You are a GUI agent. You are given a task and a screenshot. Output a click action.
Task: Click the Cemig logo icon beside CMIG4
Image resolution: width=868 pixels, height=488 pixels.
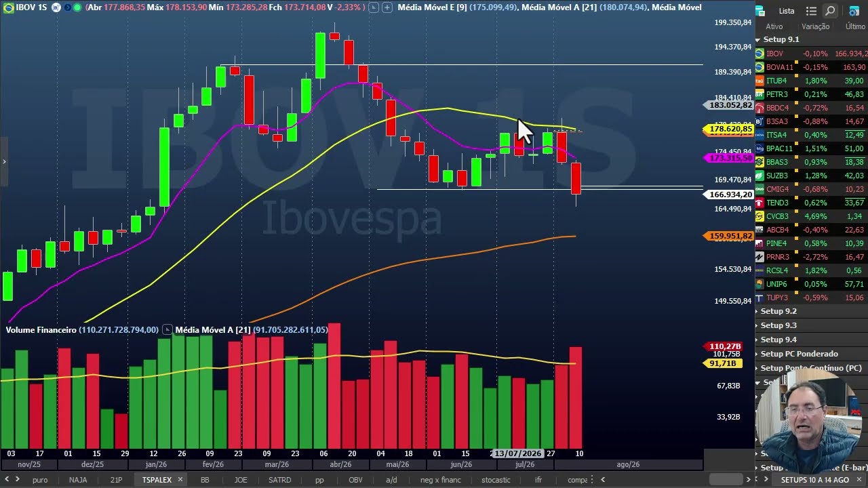tap(759, 189)
